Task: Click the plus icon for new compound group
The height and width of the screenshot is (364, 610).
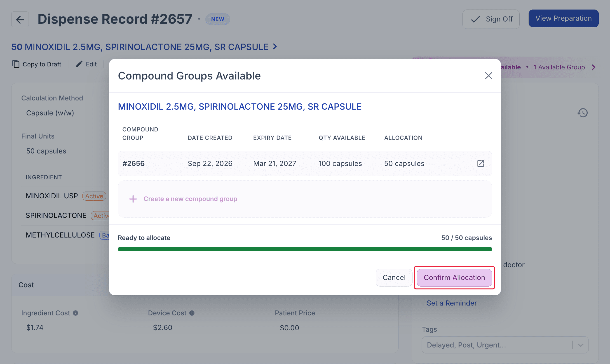Action: click(133, 199)
